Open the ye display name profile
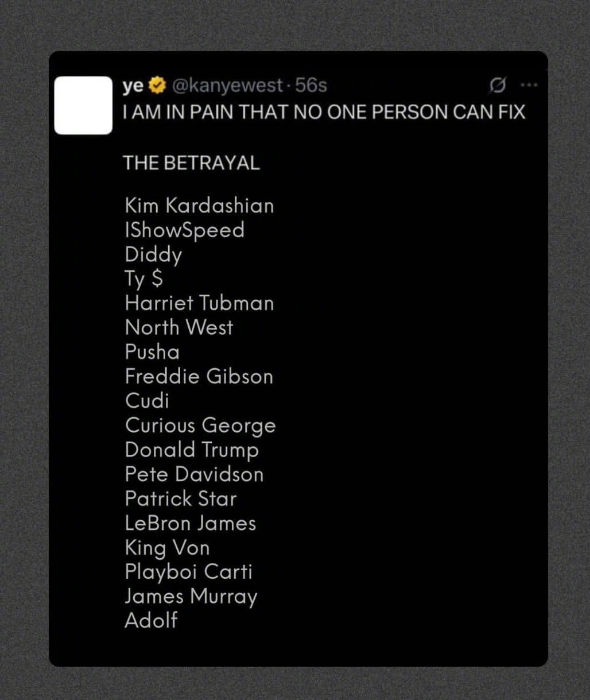Screen dimensions: 590x700 133,86
